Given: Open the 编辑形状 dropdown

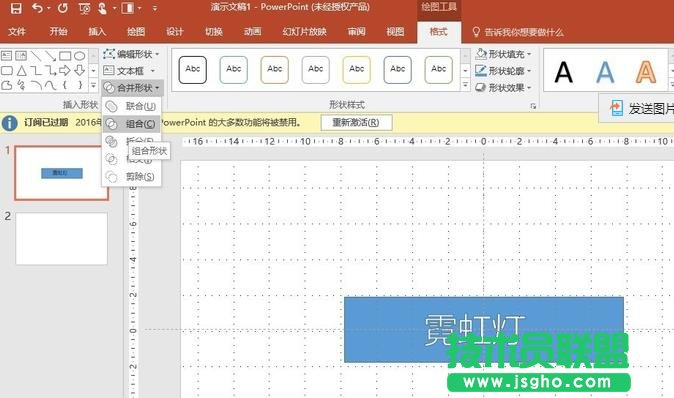Looking at the screenshot, I should [131, 54].
